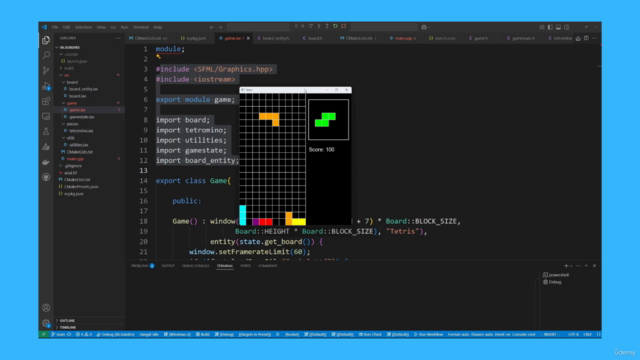640x360 pixels.
Task: Click Build in the status bar
Action: pos(202,334)
